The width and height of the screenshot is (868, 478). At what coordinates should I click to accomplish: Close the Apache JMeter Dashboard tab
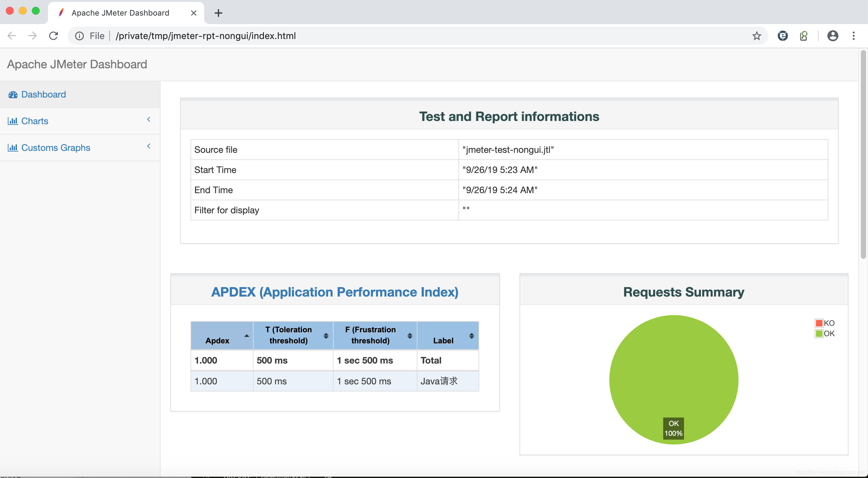click(x=194, y=13)
